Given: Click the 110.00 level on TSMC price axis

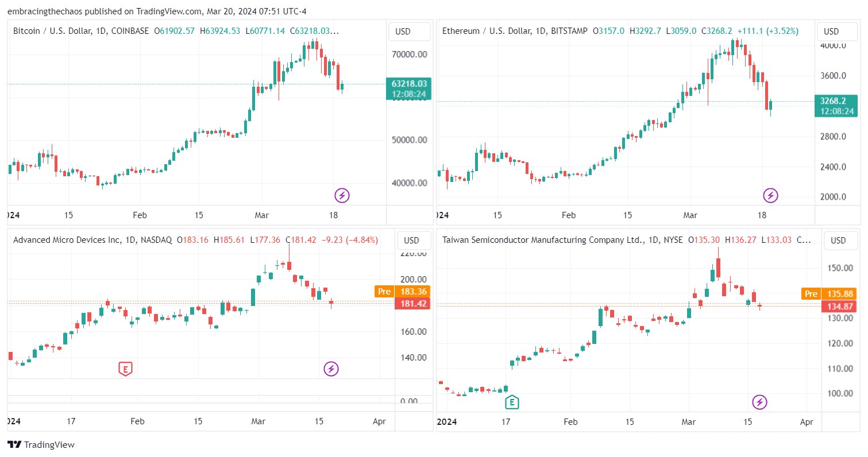Looking at the screenshot, I should [x=840, y=368].
